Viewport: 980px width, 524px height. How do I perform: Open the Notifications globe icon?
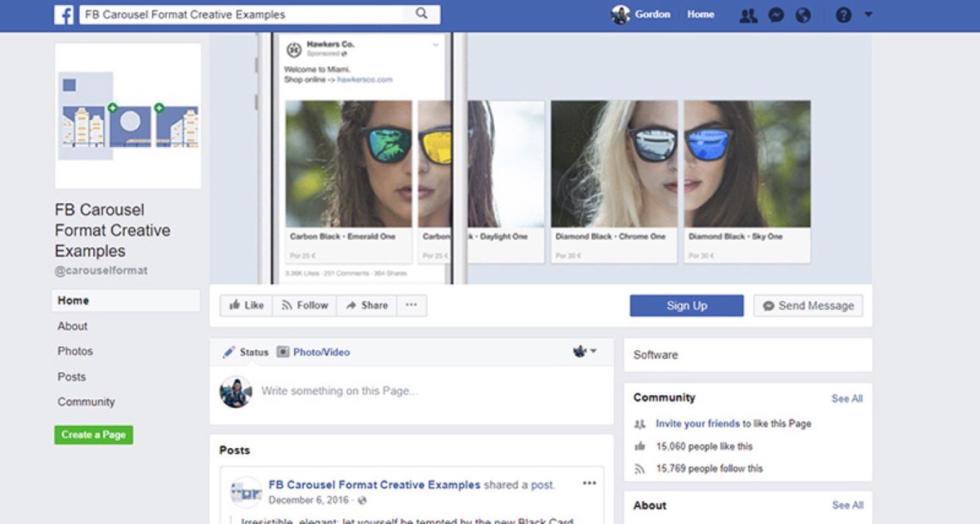tap(803, 15)
